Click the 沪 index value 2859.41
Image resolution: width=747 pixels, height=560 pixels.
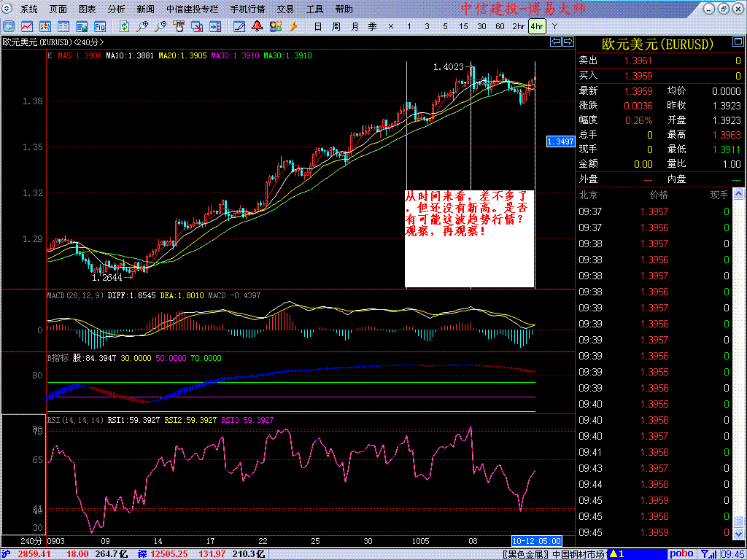click(x=34, y=554)
